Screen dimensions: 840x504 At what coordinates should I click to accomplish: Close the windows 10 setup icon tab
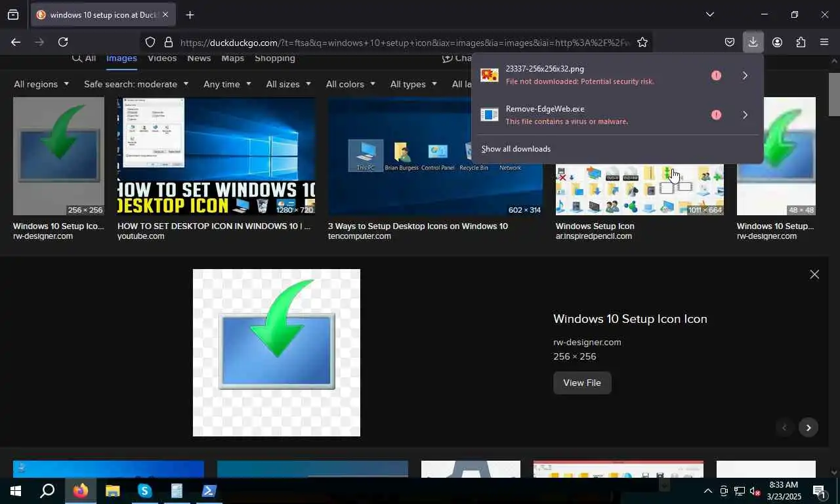pos(165,14)
